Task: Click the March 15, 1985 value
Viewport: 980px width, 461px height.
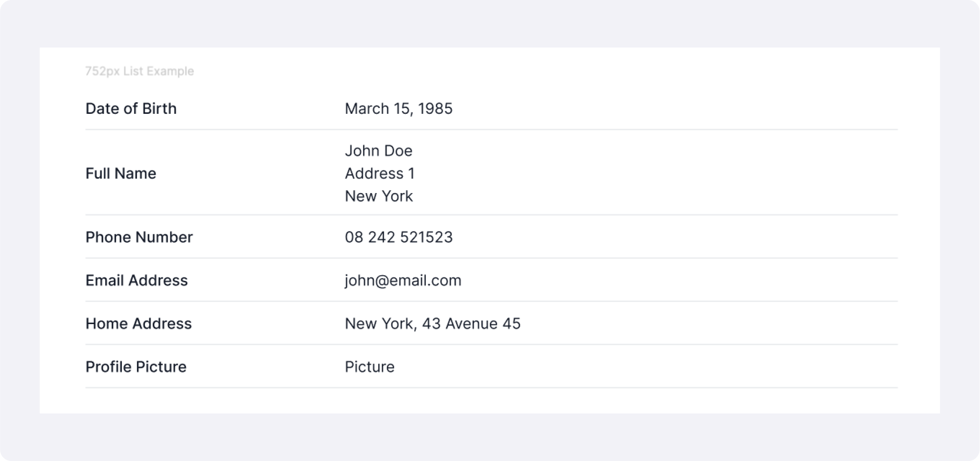Action: (399, 109)
